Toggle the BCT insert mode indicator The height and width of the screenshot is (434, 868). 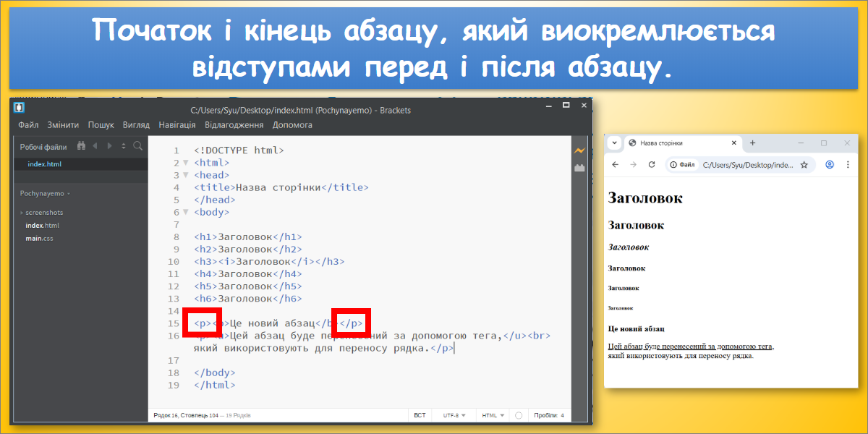click(420, 415)
